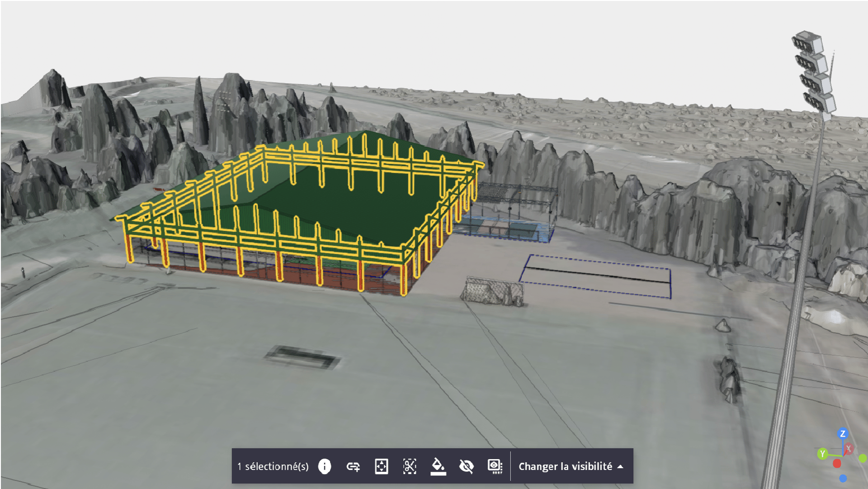The image size is (868, 489).
Task: Expand the Changer la visibilité menu
Action: 565,466
